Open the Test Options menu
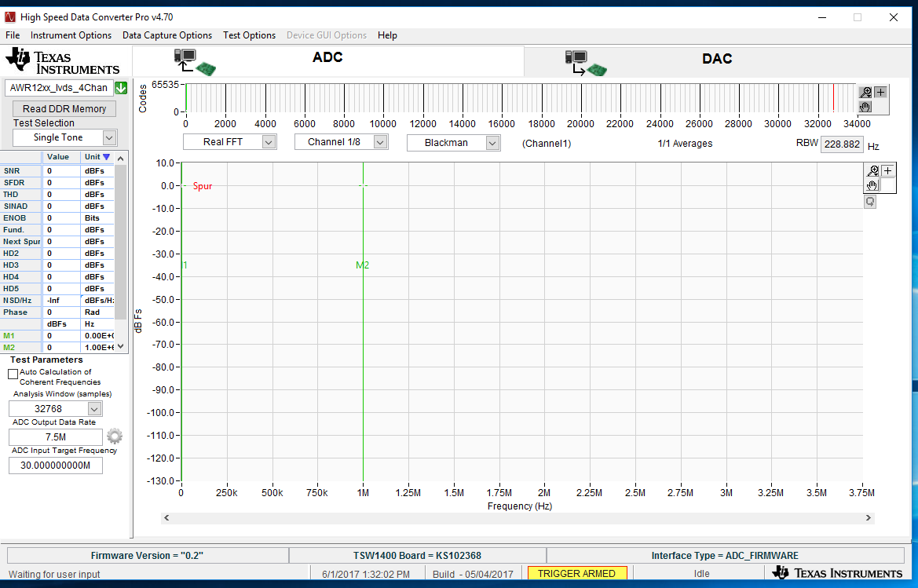This screenshot has height=588, width=918. [250, 35]
